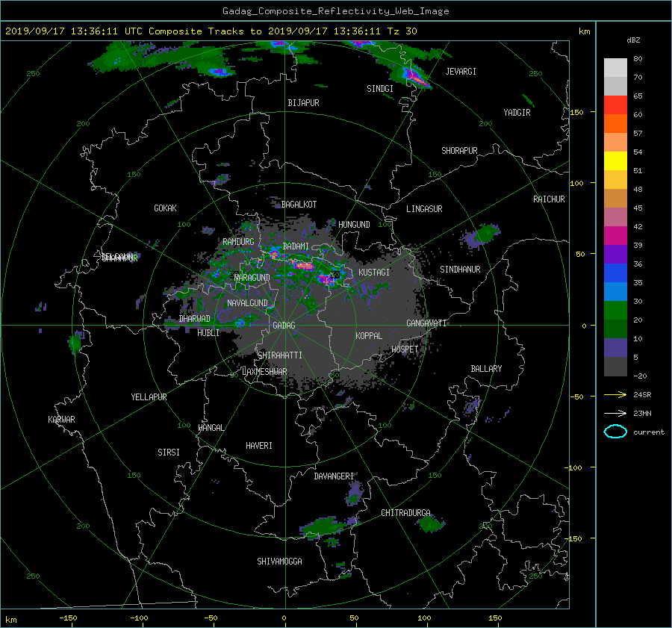Image resolution: width=672 pixels, height=628 pixels.
Task: Click the LINGASUR city label
Action: click(x=424, y=209)
